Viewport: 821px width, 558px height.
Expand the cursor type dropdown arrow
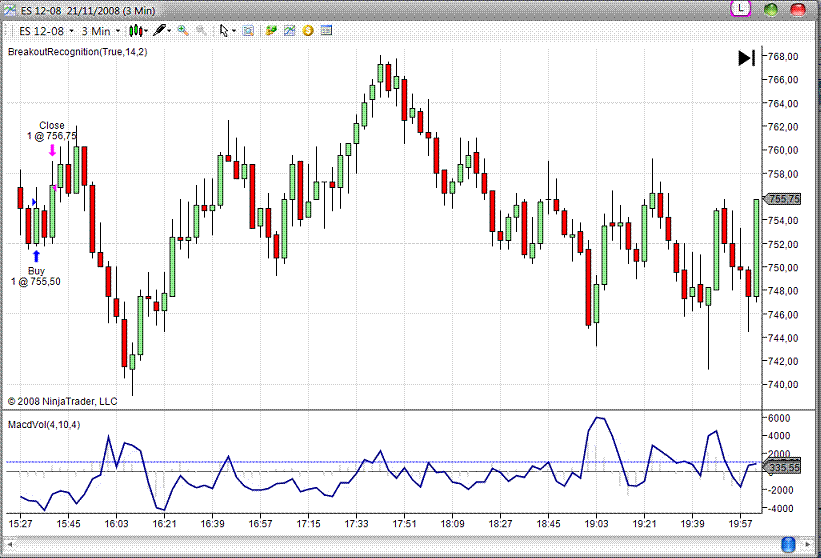tap(234, 31)
